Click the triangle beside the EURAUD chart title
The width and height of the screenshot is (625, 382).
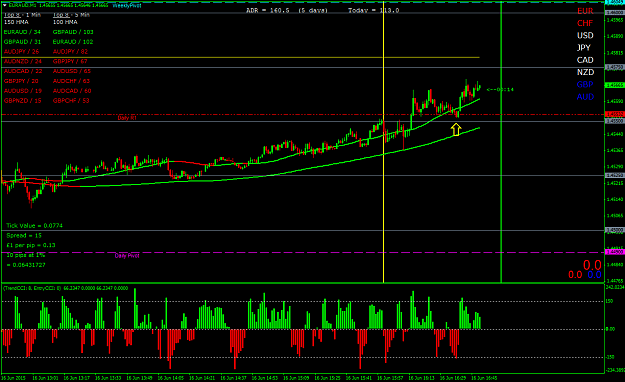coord(4,6)
